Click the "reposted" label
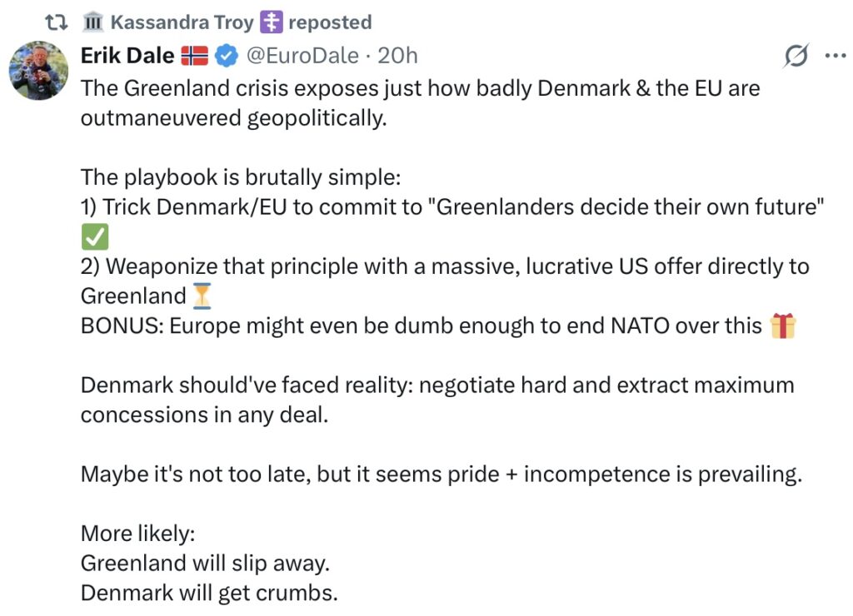Viewport: 853px width, 616px height. (330, 22)
